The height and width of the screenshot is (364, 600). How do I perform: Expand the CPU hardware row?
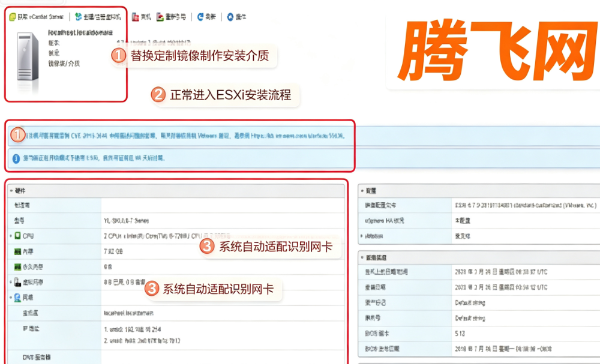point(11,236)
